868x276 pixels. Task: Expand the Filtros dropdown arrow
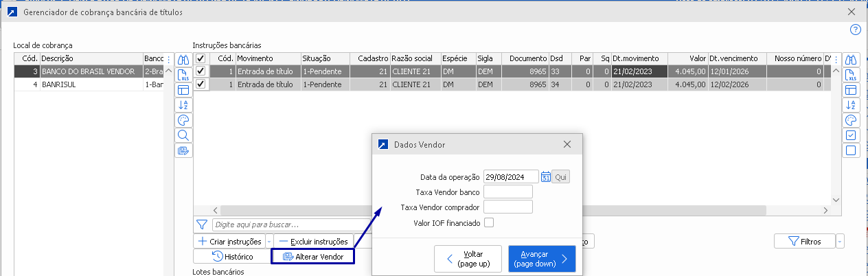pos(841,242)
